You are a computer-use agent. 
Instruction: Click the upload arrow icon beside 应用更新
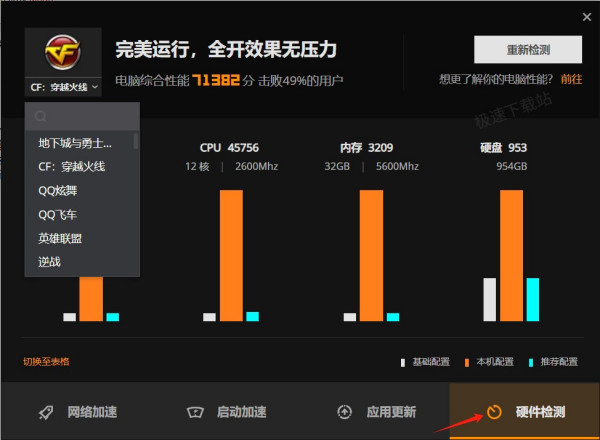coord(344,412)
